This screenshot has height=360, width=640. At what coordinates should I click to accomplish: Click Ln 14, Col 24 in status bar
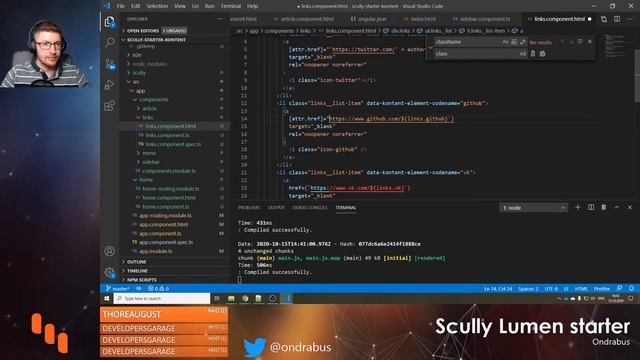pos(498,289)
